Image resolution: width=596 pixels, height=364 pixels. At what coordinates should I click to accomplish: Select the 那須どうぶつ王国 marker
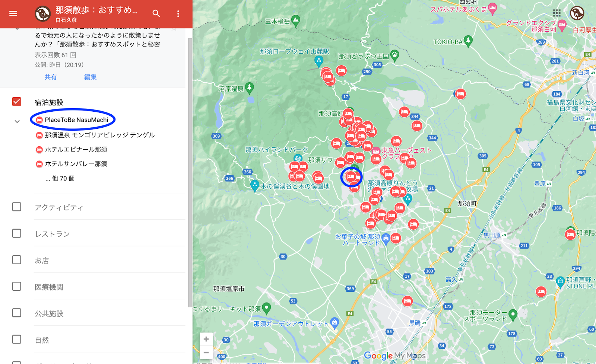point(394,56)
